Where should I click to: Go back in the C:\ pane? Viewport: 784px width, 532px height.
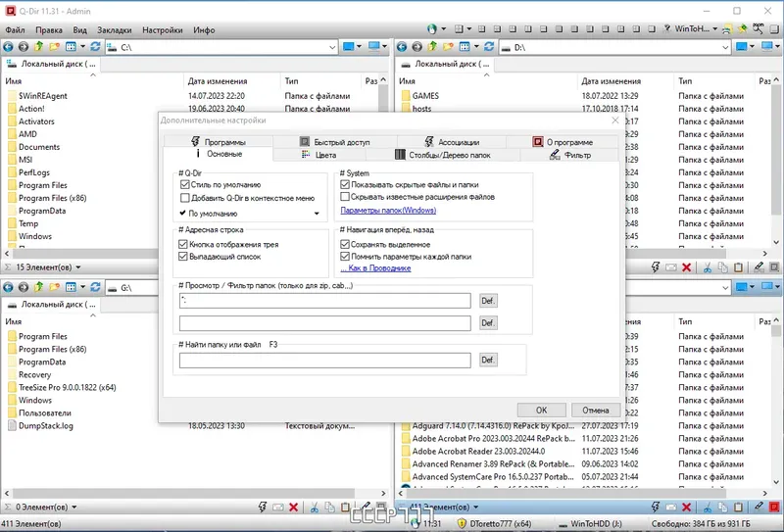8,47
